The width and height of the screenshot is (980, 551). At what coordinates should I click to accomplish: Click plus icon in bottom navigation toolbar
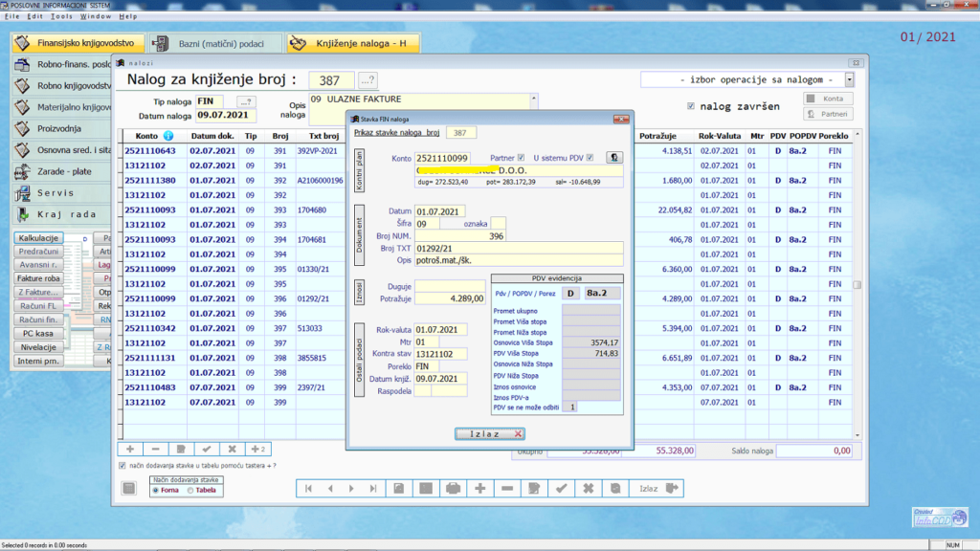tap(480, 489)
